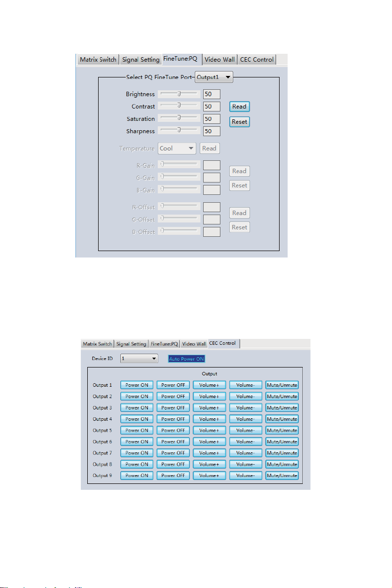Click Read button in Offset section

tap(240, 213)
